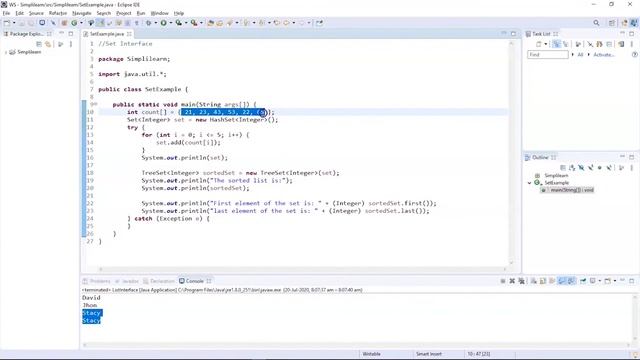This screenshot has height=360, width=640.
Task: Toggle Hide Non-Public members in Outline
Action: (600, 168)
